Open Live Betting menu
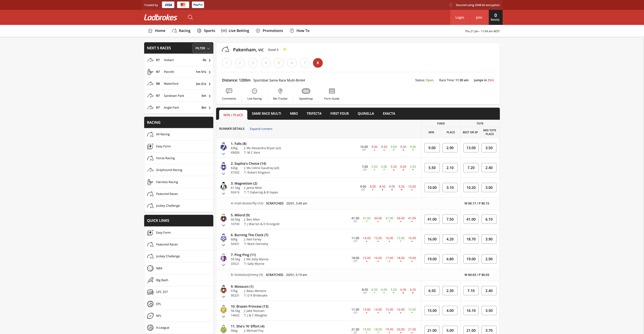Image resolution: width=644 pixels, height=334 pixels. (x=235, y=31)
